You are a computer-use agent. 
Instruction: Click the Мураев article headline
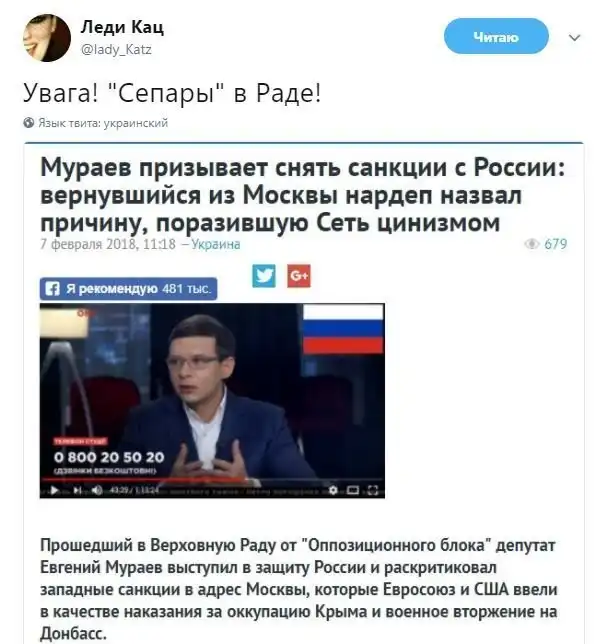pyautogui.click(x=303, y=195)
